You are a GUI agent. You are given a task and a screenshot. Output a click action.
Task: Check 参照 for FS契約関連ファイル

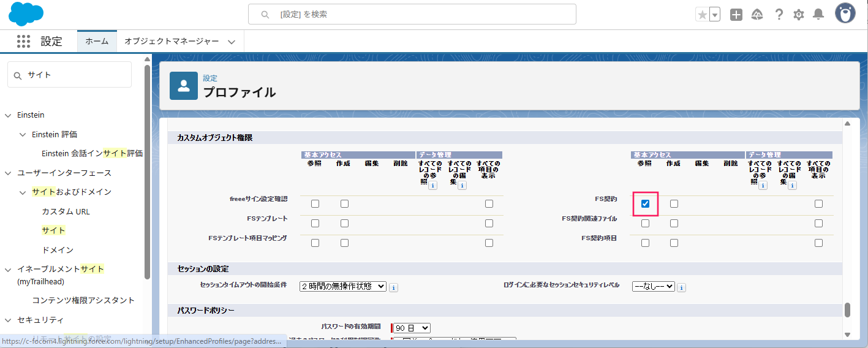(x=645, y=224)
